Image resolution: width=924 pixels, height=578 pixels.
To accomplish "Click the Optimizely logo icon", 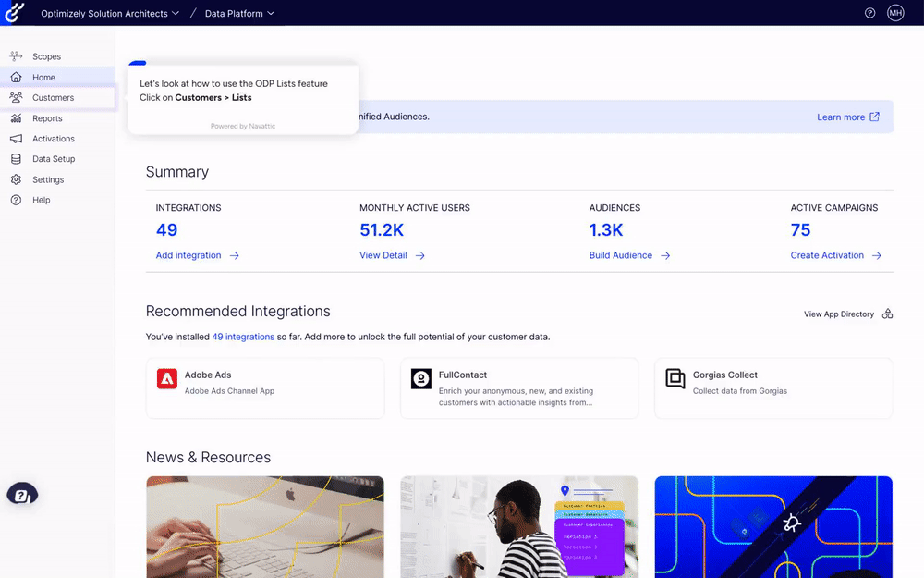I will point(13,12).
